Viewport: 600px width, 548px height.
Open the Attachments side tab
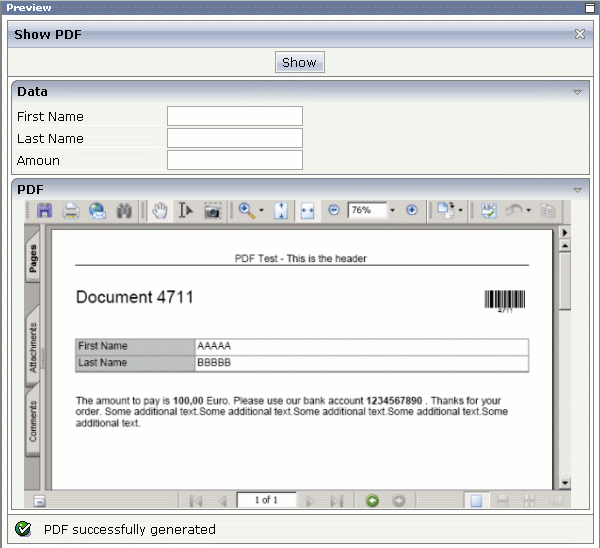pos(32,347)
